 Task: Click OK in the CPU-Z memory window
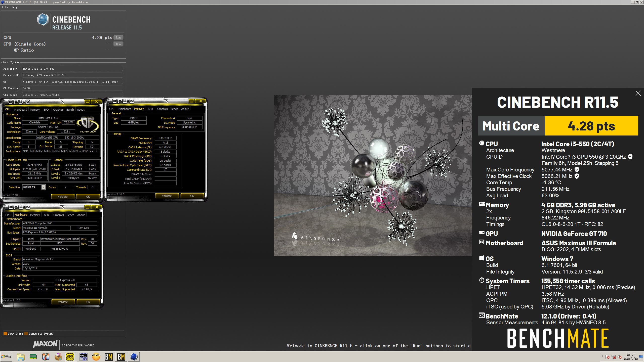[x=192, y=196]
